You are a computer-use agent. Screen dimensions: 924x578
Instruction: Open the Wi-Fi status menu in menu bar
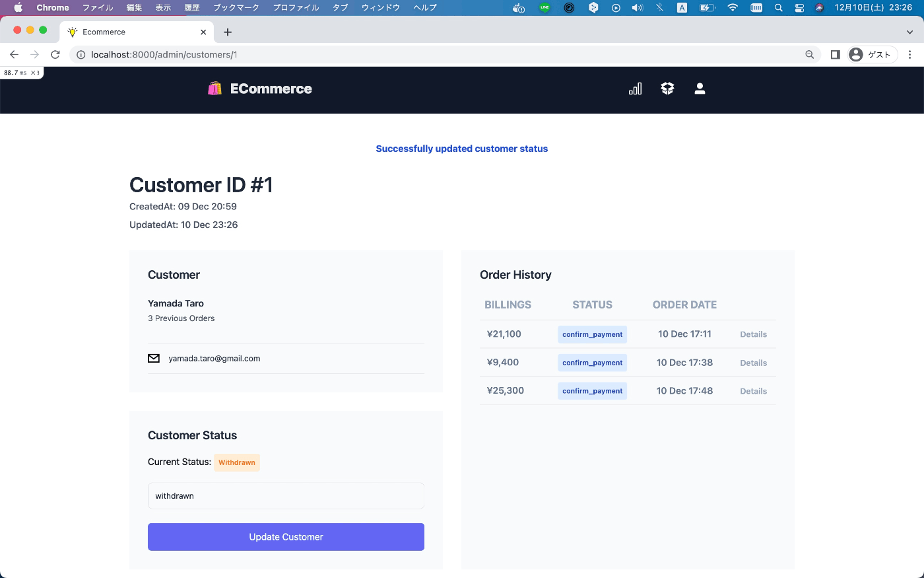click(x=733, y=7)
